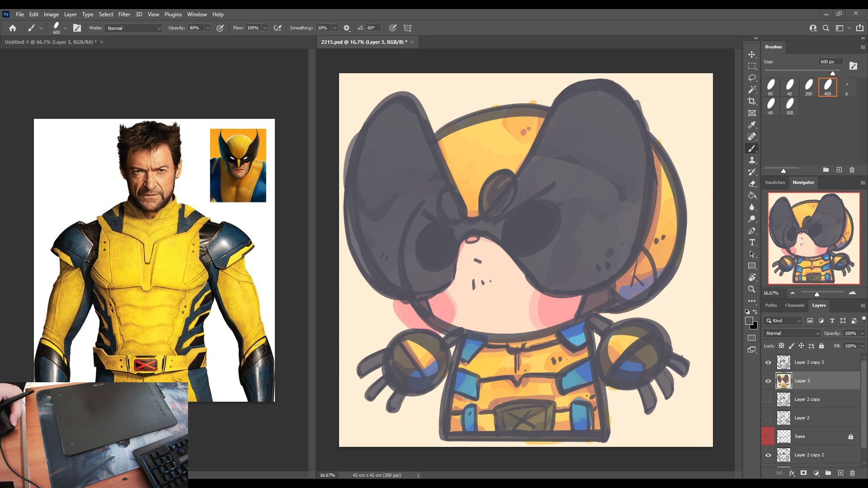The image size is (868, 488).
Task: Open the Edit Toolbar ellipsis menu
Action: [752, 301]
